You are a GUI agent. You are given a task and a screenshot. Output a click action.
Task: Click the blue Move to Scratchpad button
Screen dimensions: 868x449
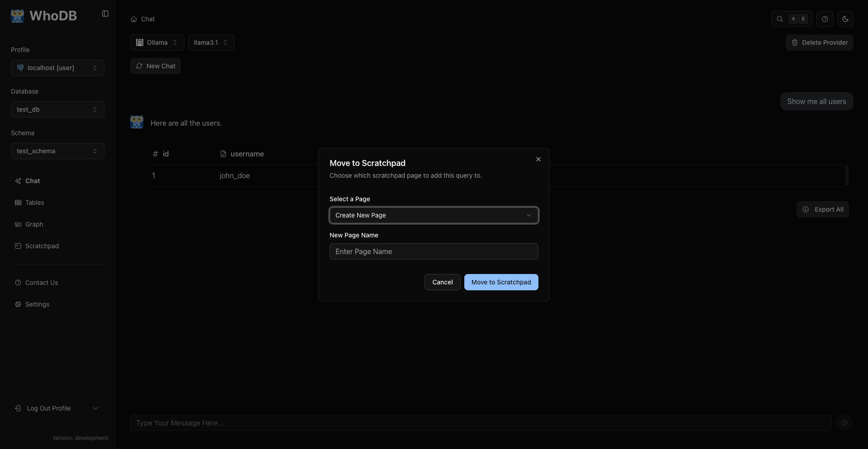pyautogui.click(x=501, y=282)
